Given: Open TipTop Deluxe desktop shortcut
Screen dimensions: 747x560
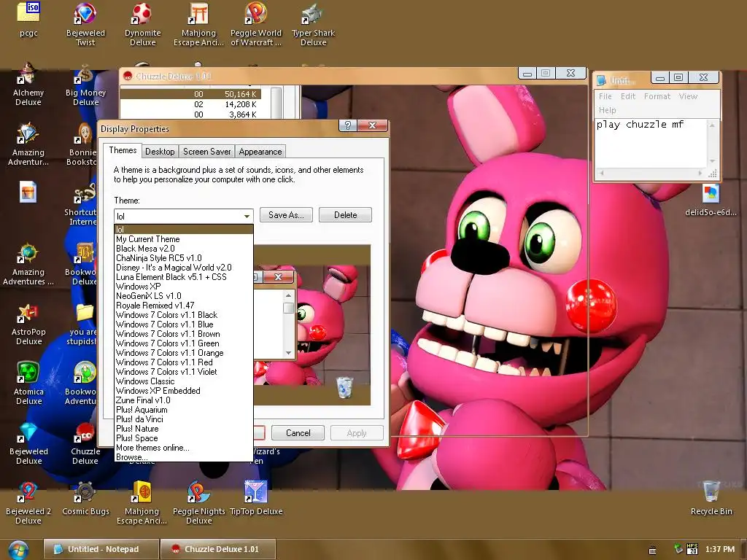Looking at the screenshot, I should pos(256,498).
